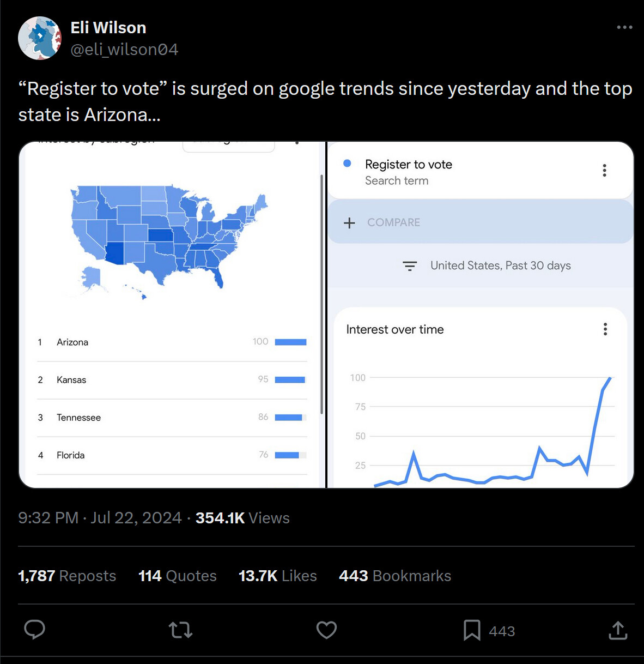Open the filter icon for United States

(x=410, y=265)
